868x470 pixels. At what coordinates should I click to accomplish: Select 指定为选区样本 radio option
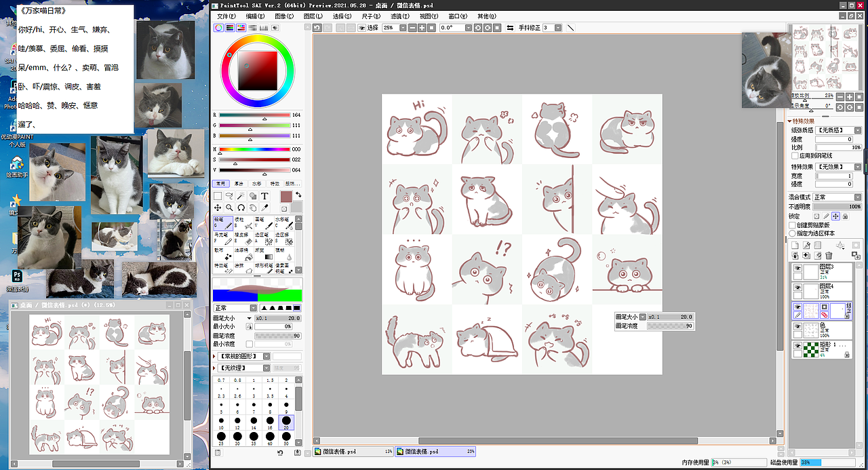tap(792, 233)
